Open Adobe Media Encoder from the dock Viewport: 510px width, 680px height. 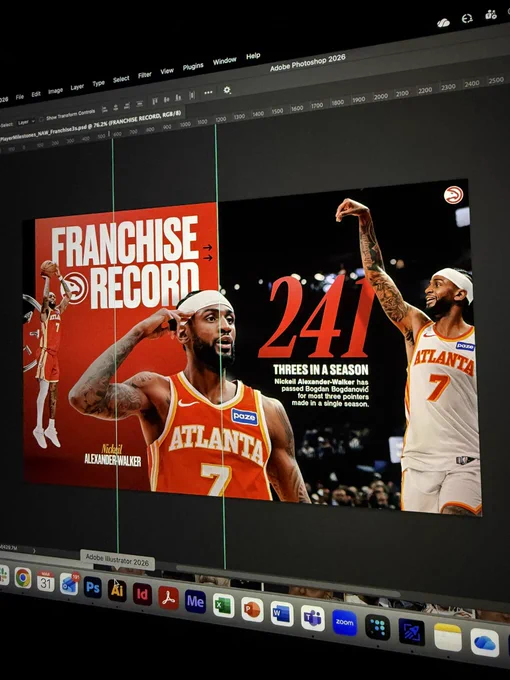[x=195, y=602]
